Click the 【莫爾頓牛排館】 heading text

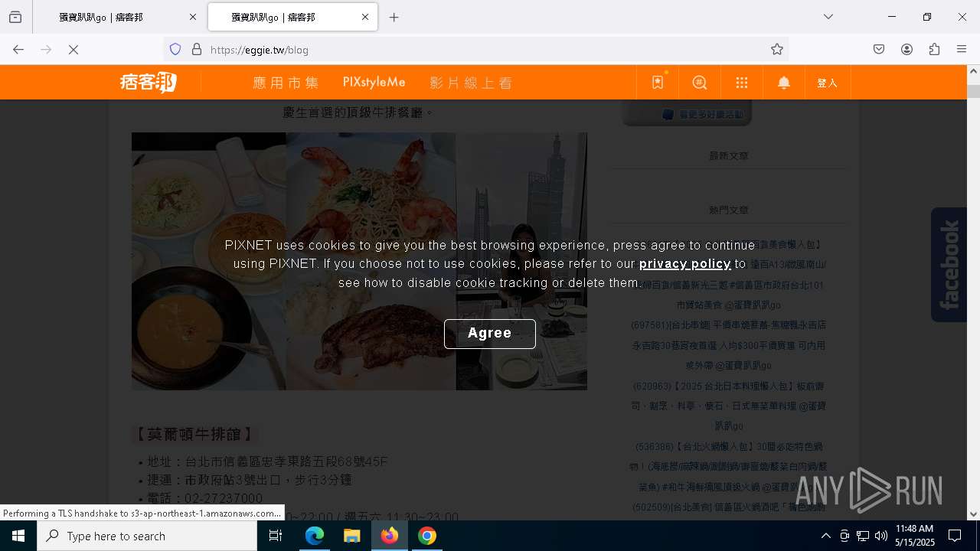click(194, 435)
